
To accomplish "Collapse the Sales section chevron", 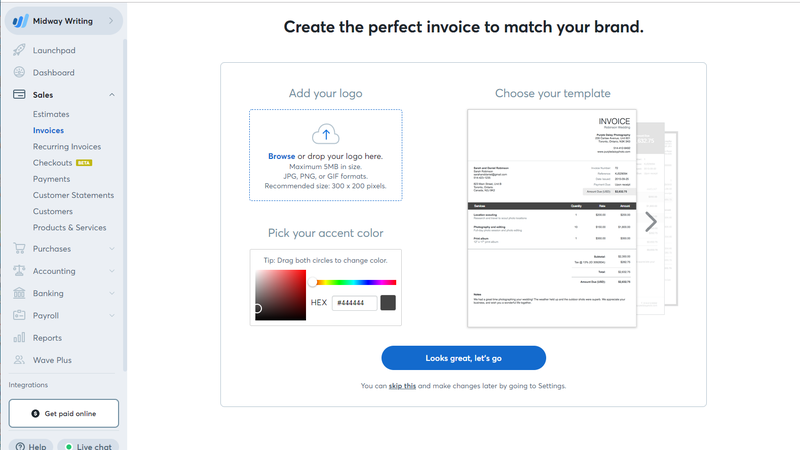I will point(112,95).
